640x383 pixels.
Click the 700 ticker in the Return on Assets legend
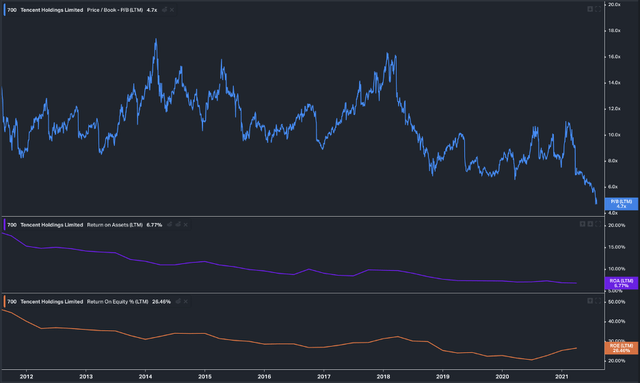12,225
